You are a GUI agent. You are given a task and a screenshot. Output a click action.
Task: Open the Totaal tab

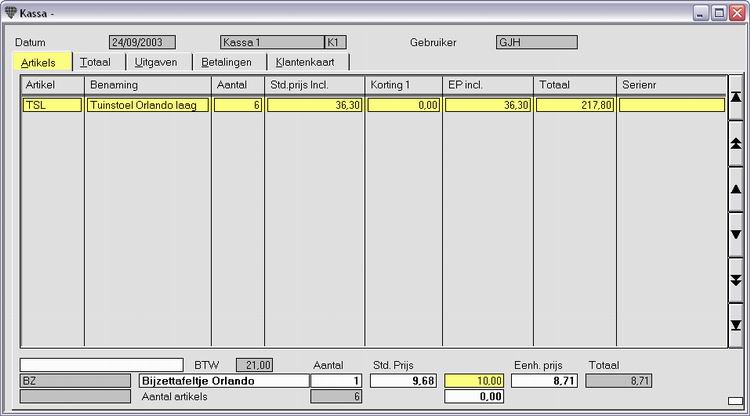tap(99, 62)
